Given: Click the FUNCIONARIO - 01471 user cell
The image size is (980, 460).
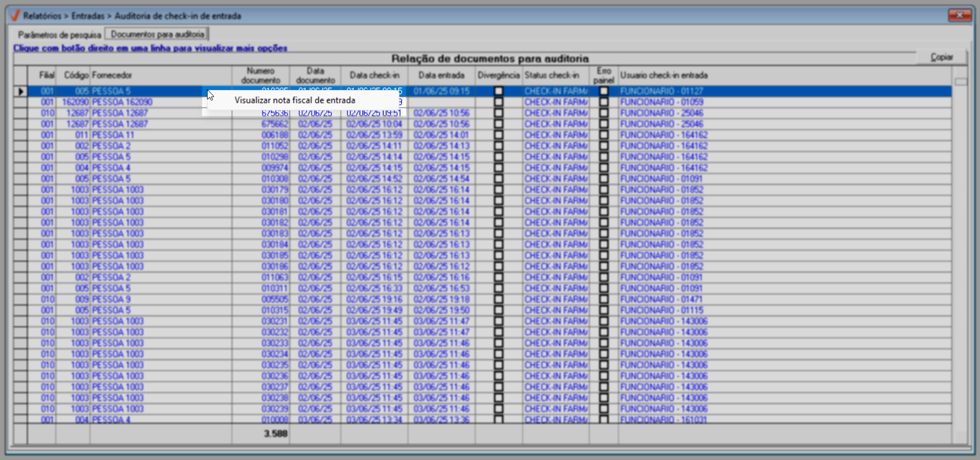Looking at the screenshot, I should (661, 299).
